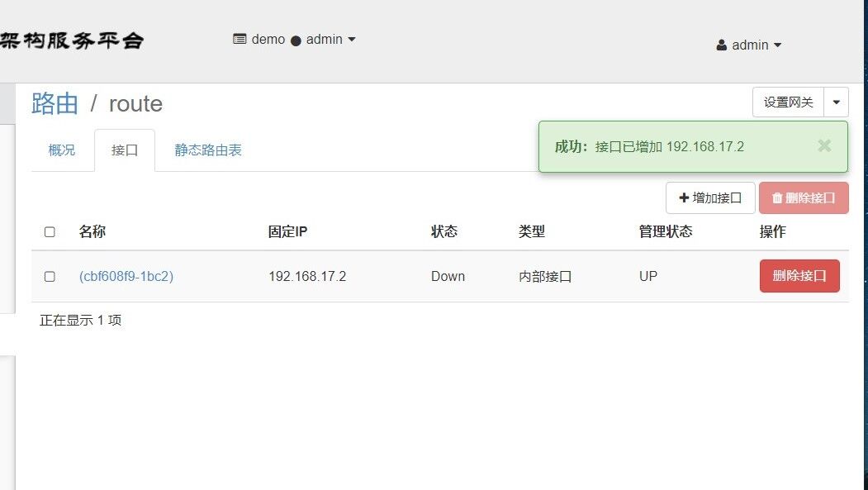Image resolution: width=868 pixels, height=490 pixels.
Task: Click the red 删除接口 button in row
Action: point(799,276)
